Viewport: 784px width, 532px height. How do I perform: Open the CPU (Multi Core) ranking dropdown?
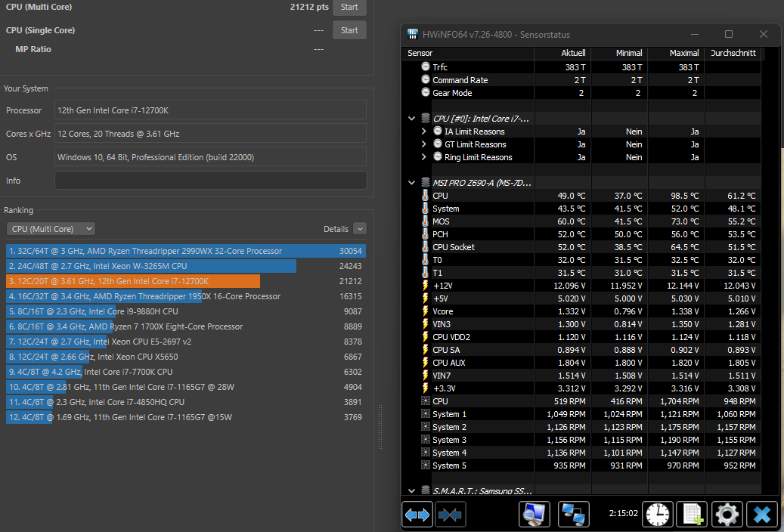[51, 228]
